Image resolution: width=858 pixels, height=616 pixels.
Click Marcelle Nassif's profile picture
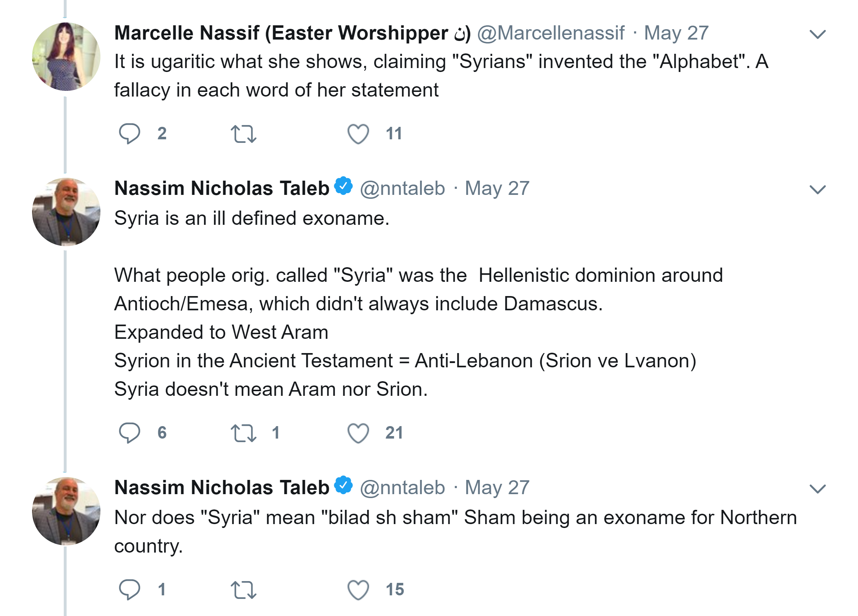(x=66, y=57)
